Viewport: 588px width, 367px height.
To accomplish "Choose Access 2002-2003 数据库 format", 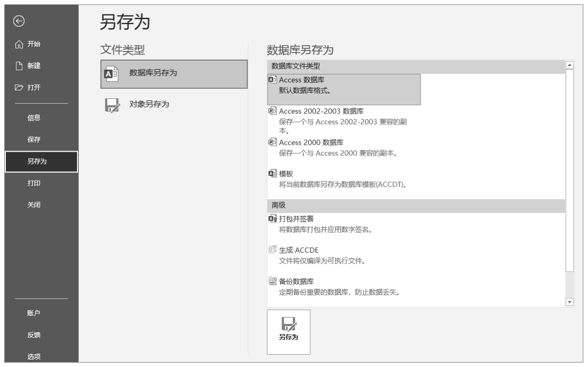I will [x=344, y=120].
